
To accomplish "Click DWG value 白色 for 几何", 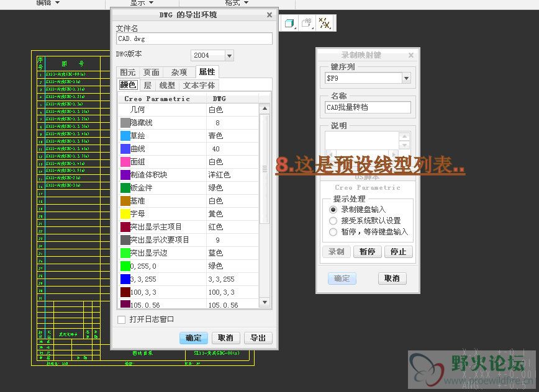I will [x=216, y=110].
